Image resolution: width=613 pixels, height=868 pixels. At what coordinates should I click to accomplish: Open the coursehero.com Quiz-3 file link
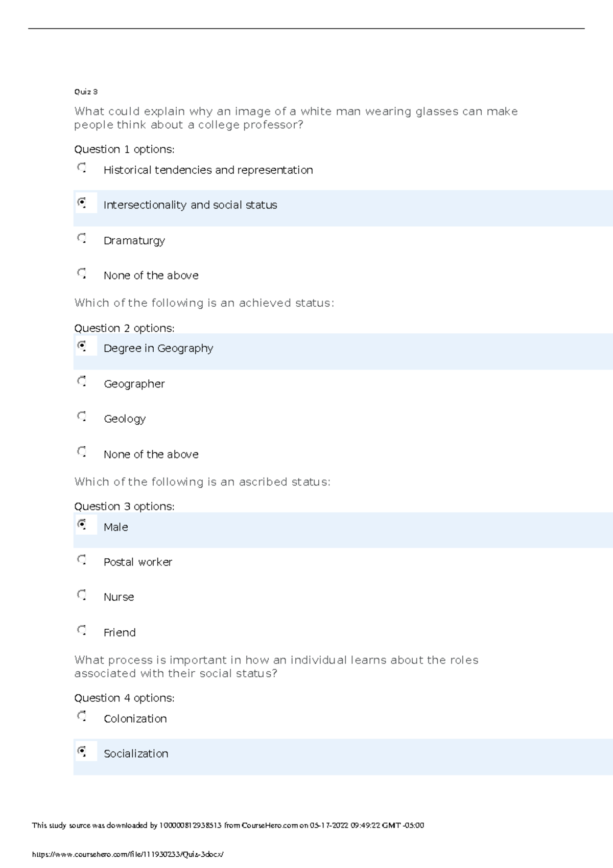[128, 854]
